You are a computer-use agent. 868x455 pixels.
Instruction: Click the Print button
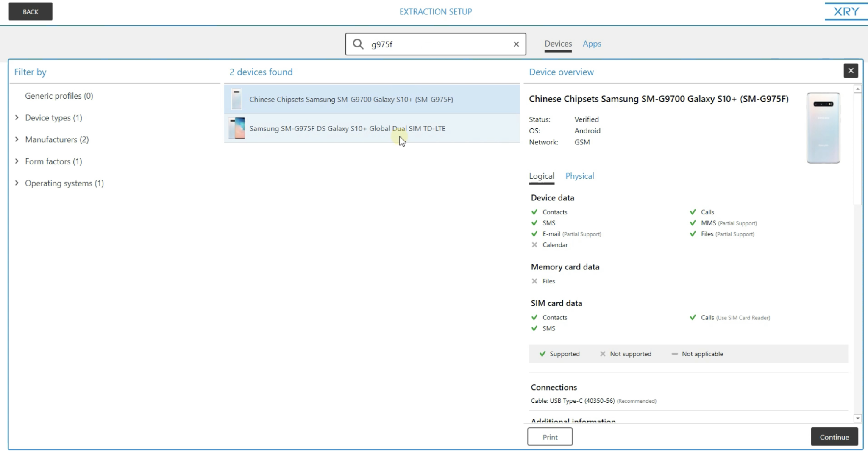click(550, 437)
